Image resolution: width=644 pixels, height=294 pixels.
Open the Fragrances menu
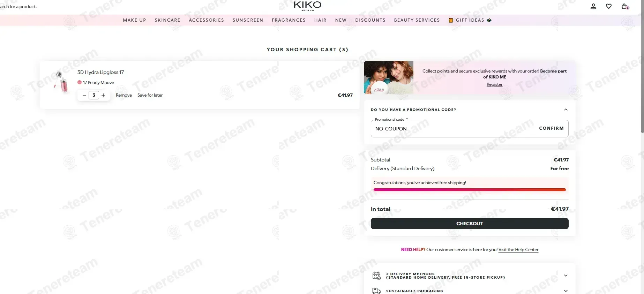289,20
